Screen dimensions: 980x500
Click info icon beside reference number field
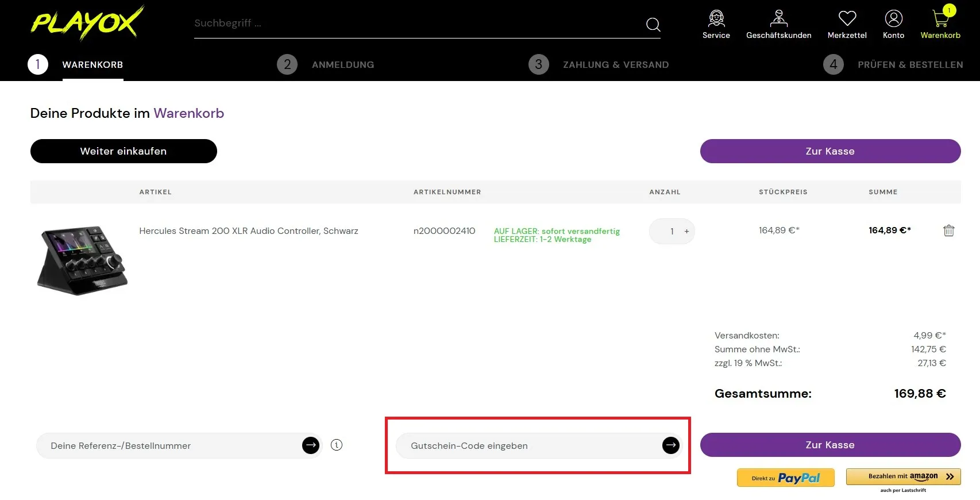coord(337,445)
